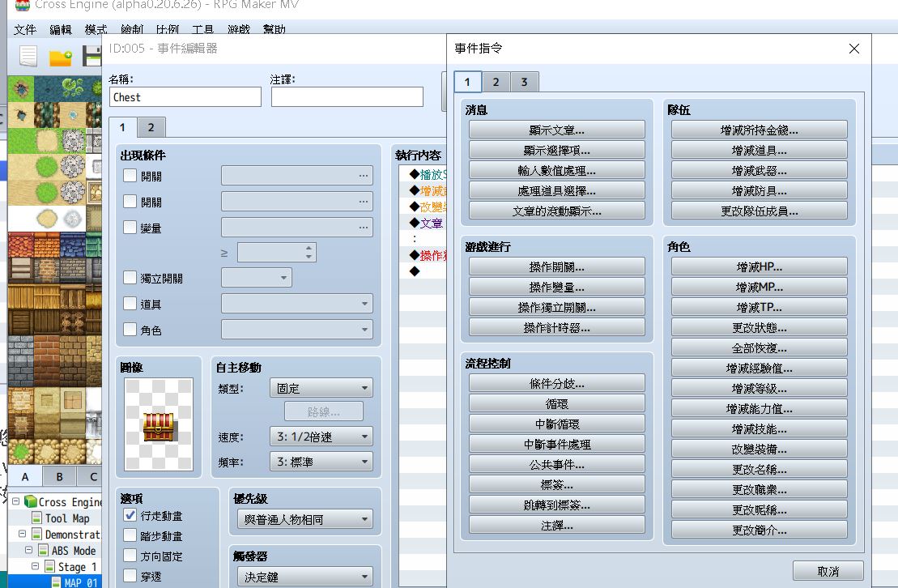The image size is (898, 588).
Task: Click the 顯示文章... command button
Action: [x=556, y=130]
